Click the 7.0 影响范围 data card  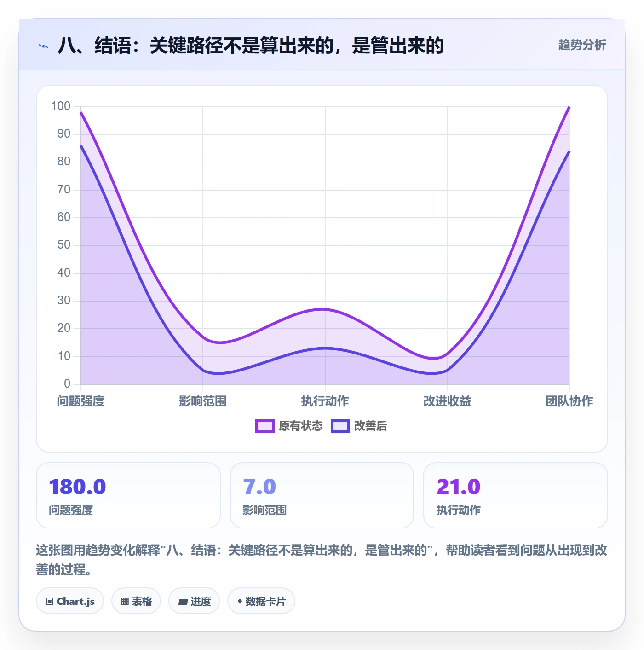pyautogui.click(x=322, y=495)
